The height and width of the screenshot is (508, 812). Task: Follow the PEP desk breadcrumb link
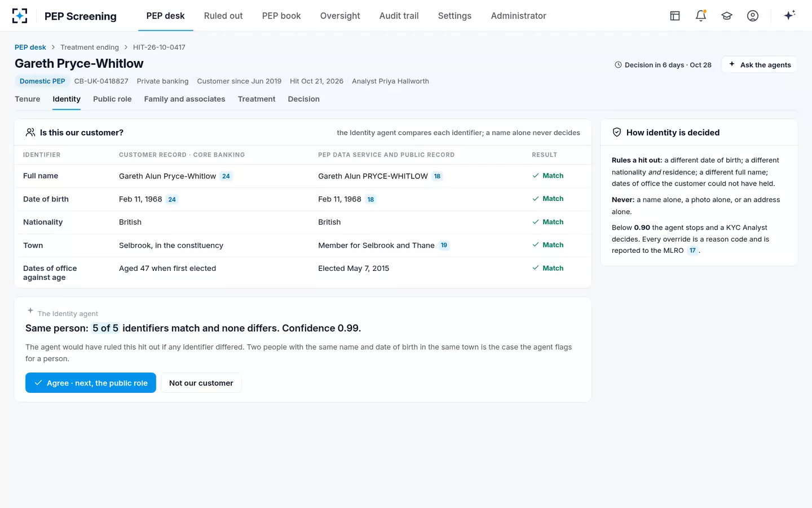coord(30,47)
